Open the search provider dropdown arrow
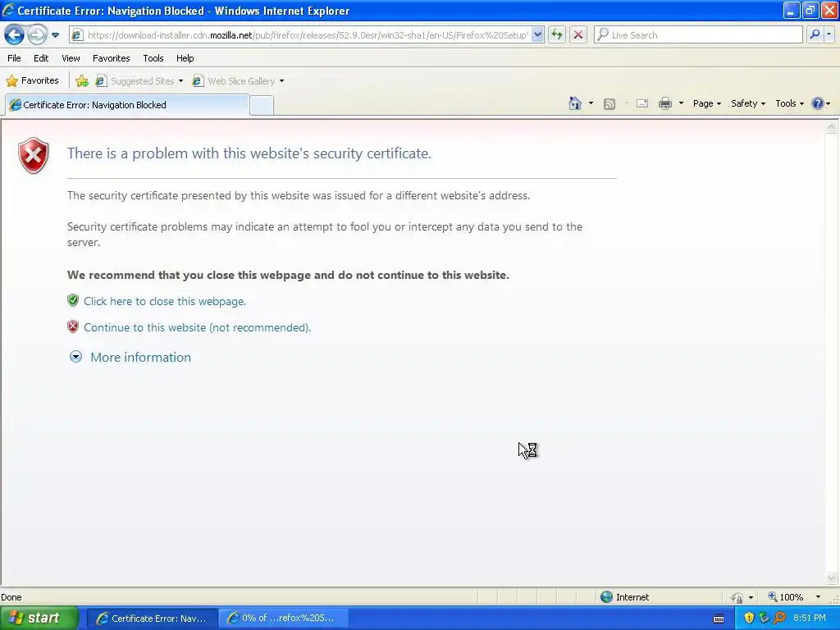 829,34
